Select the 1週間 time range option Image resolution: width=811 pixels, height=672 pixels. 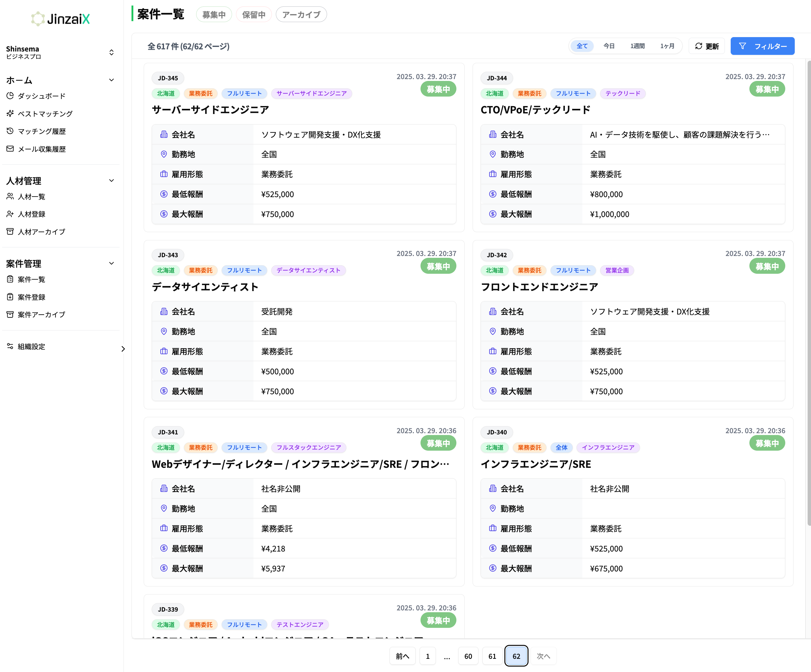point(638,46)
